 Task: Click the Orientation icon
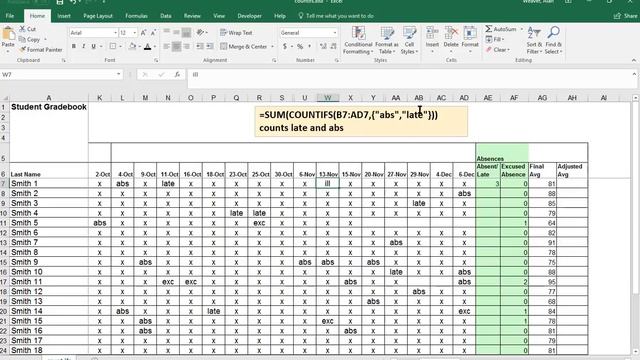[x=200, y=32]
